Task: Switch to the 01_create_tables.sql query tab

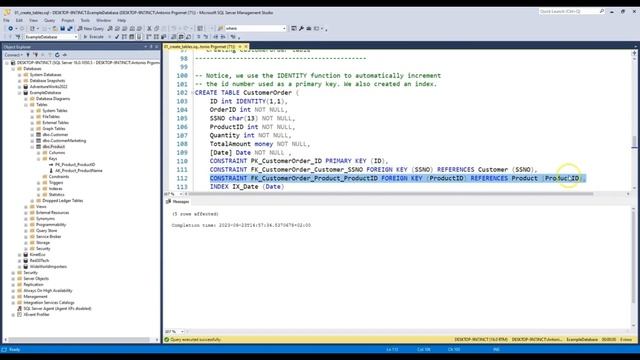Action: click(x=200, y=47)
